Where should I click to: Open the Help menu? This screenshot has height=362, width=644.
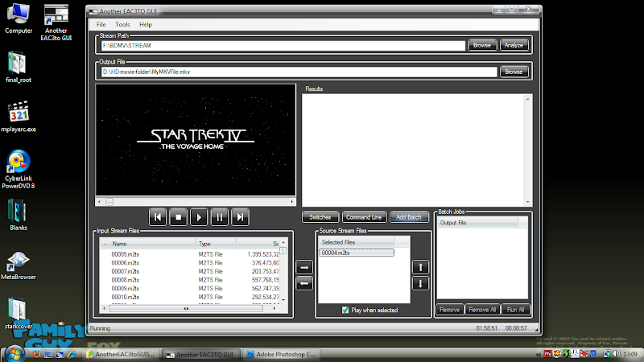point(146,25)
